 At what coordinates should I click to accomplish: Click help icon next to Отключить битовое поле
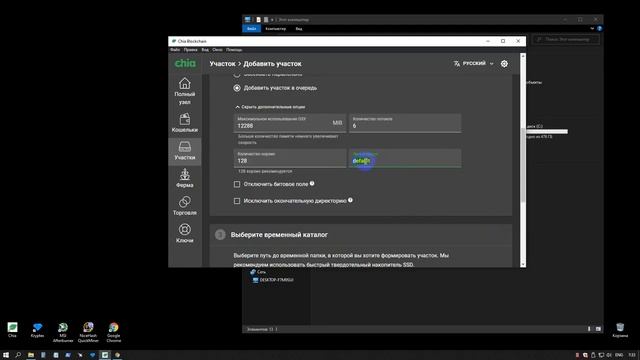tap(312, 184)
